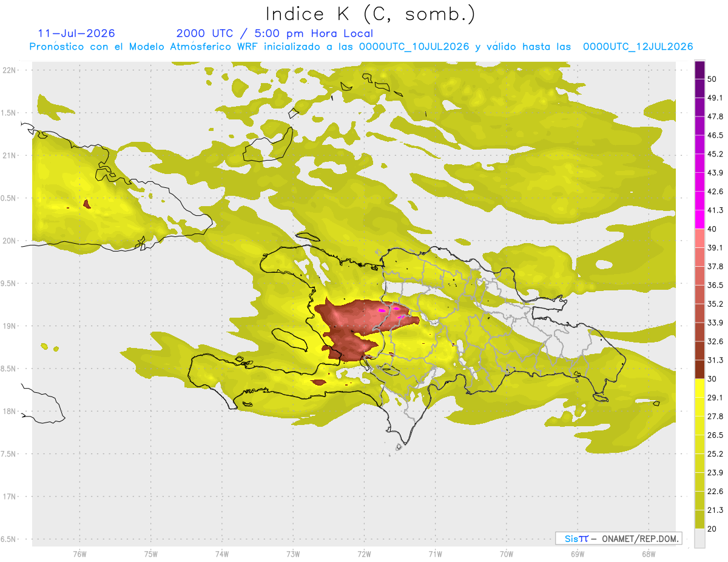Click the light gray swatch below 20

tap(699, 538)
